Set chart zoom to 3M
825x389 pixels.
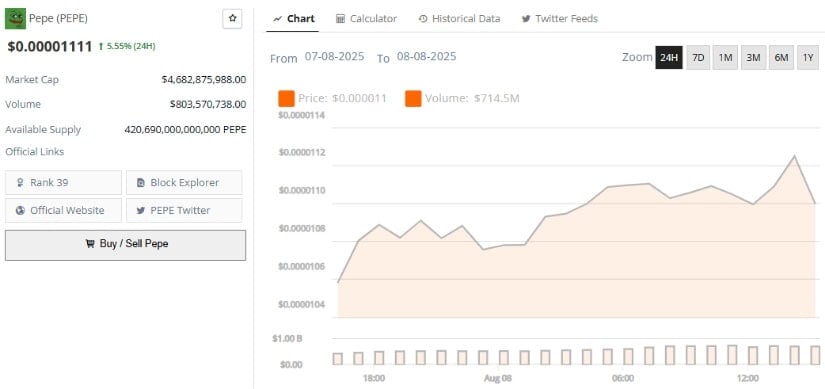click(x=753, y=57)
